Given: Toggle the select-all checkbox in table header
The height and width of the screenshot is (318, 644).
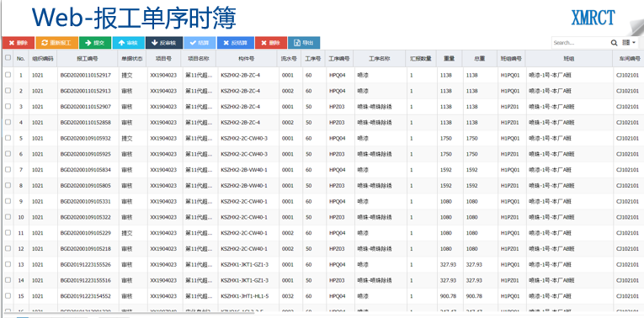Looking at the screenshot, I should pos(8,58).
